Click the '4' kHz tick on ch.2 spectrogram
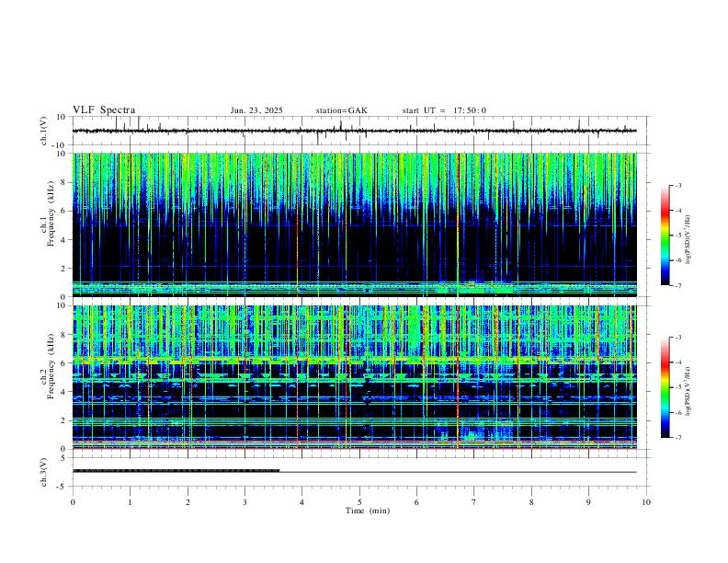Screen dimensions: 728x563 (63, 392)
